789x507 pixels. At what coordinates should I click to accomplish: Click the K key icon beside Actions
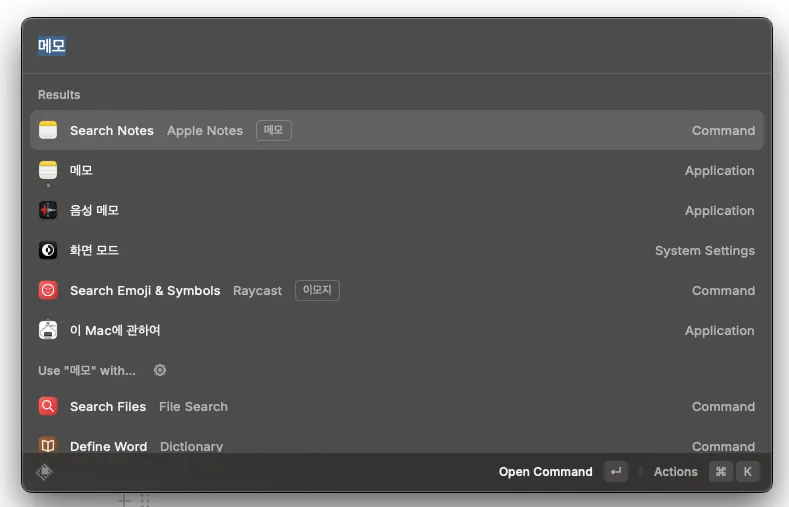tap(747, 472)
